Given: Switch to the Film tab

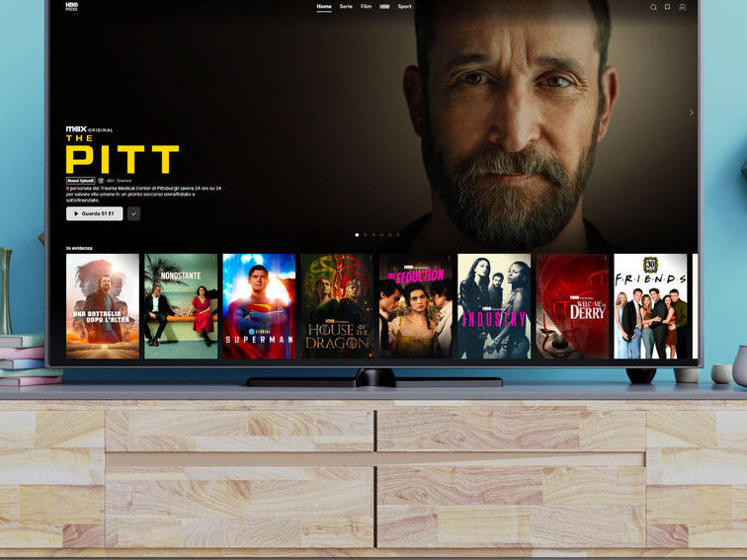Looking at the screenshot, I should click(x=366, y=7).
